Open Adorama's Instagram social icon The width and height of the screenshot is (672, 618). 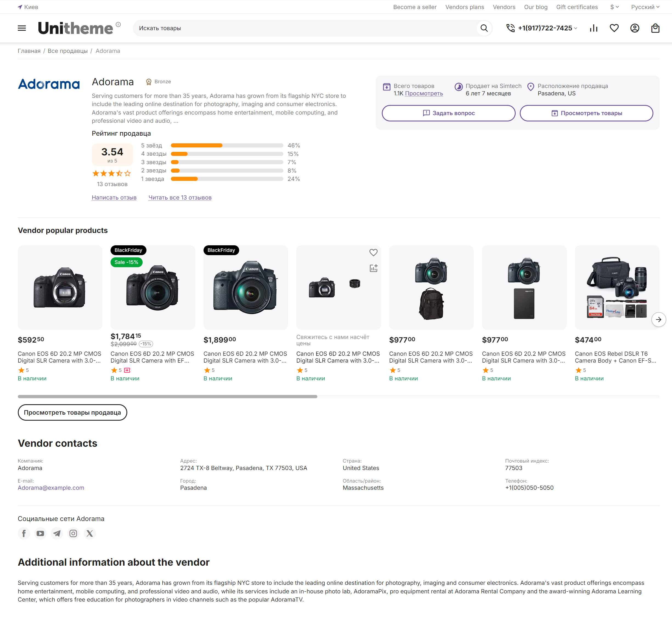coord(73,533)
